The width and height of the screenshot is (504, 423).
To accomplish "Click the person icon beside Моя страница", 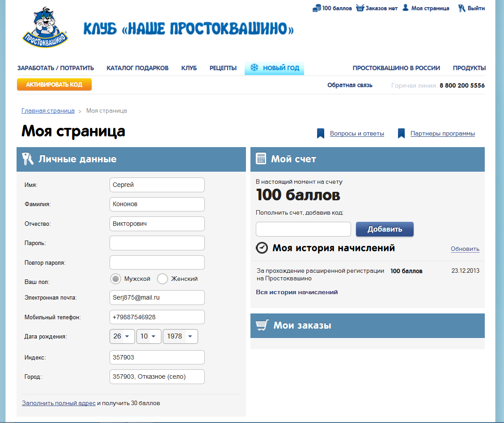I will [406, 8].
